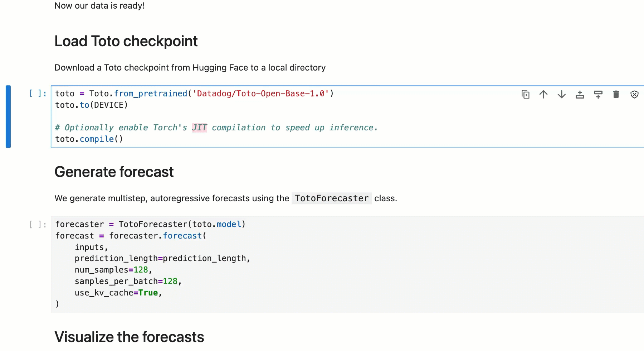Click the 'Datadog/Toto-Open-Base-1.0' string in code

click(261, 93)
